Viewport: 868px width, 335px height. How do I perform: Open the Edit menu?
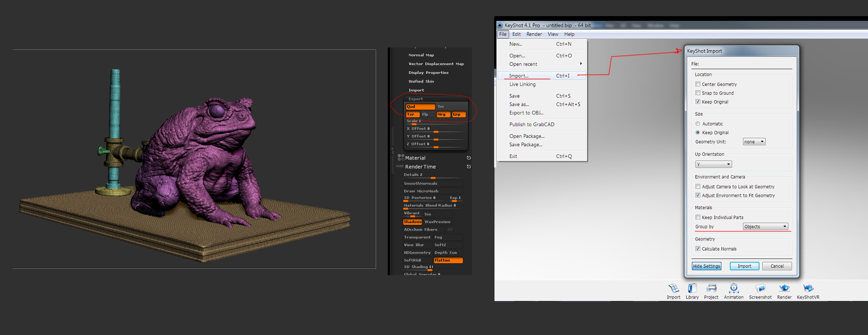tap(516, 34)
